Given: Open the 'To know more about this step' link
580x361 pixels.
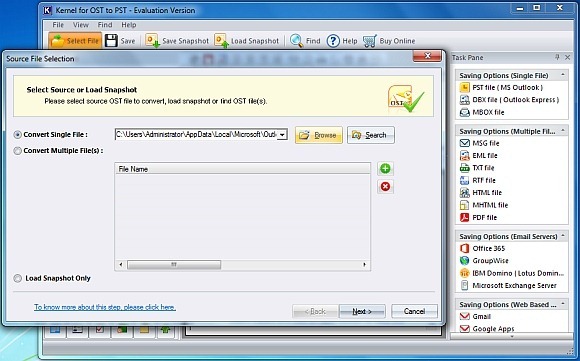Looking at the screenshot, I should [x=105, y=307].
